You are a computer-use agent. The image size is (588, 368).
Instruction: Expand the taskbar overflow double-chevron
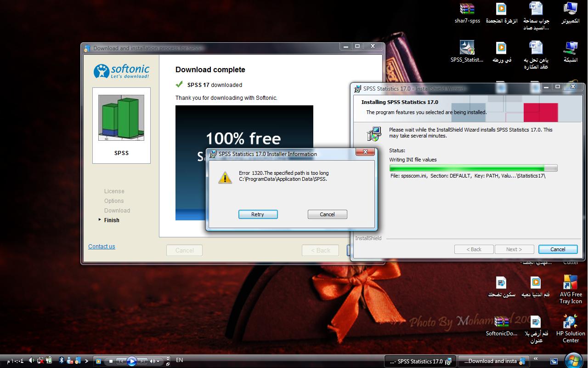point(536,359)
